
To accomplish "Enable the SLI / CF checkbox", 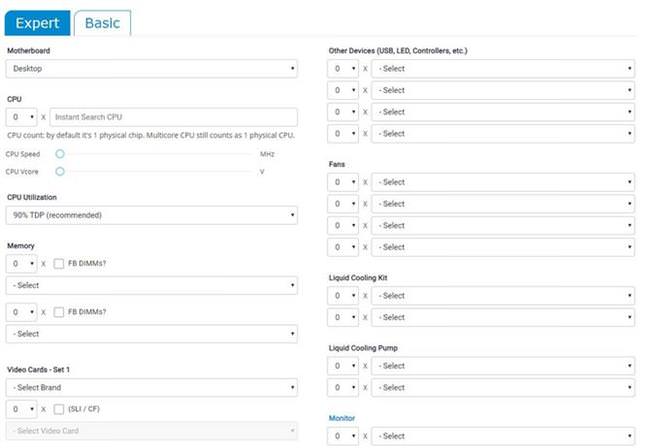I will pyautogui.click(x=59, y=409).
